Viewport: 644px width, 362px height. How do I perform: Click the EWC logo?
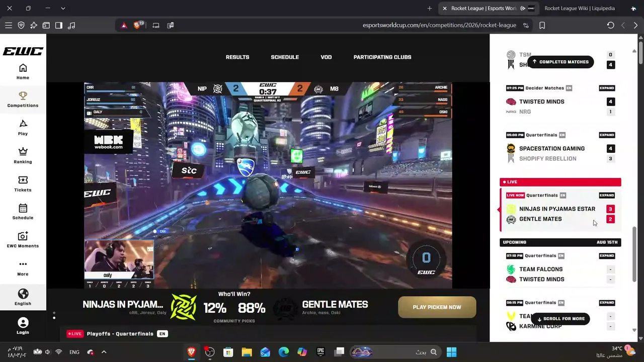tap(23, 51)
